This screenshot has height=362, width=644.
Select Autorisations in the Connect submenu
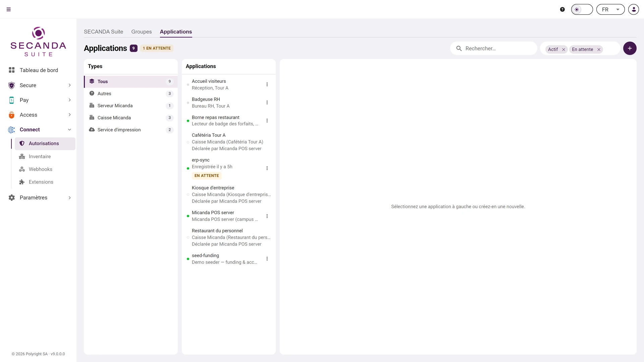[x=45, y=143]
